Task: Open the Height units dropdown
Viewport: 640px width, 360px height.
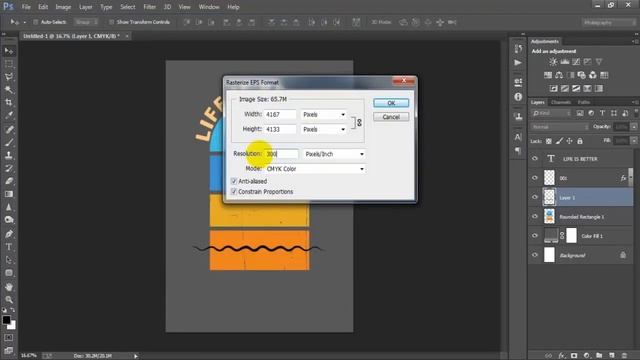Action: (x=324, y=129)
